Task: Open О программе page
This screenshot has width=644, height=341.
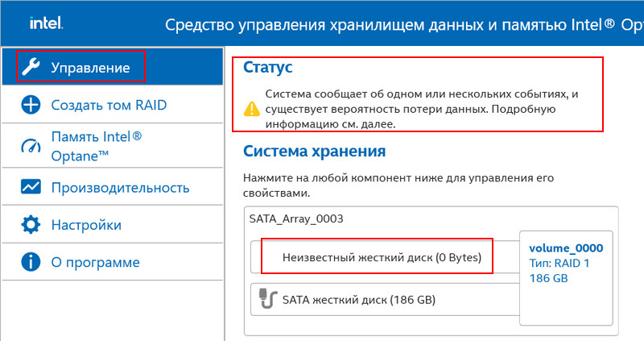Action: tap(113, 262)
